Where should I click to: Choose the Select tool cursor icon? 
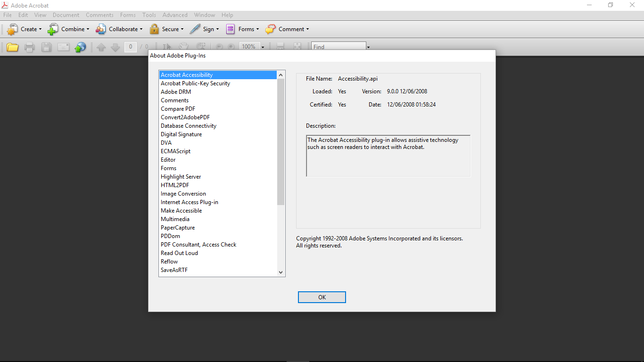coord(167,47)
